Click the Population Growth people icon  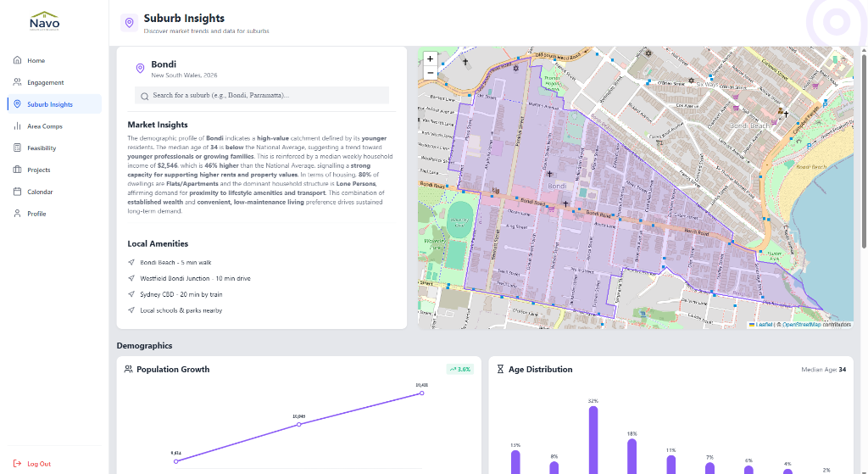click(129, 369)
